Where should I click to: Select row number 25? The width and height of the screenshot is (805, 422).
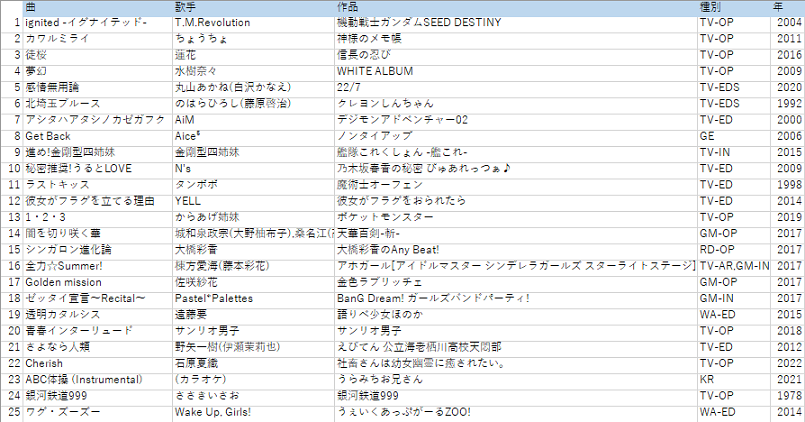[x=11, y=412]
